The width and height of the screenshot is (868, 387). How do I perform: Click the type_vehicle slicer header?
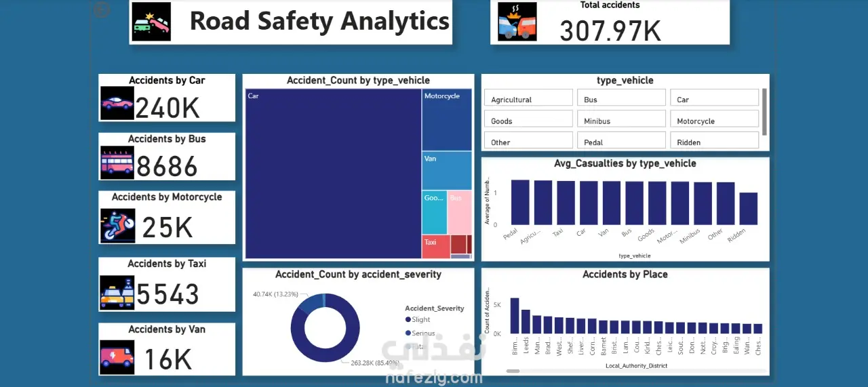pyautogui.click(x=625, y=80)
